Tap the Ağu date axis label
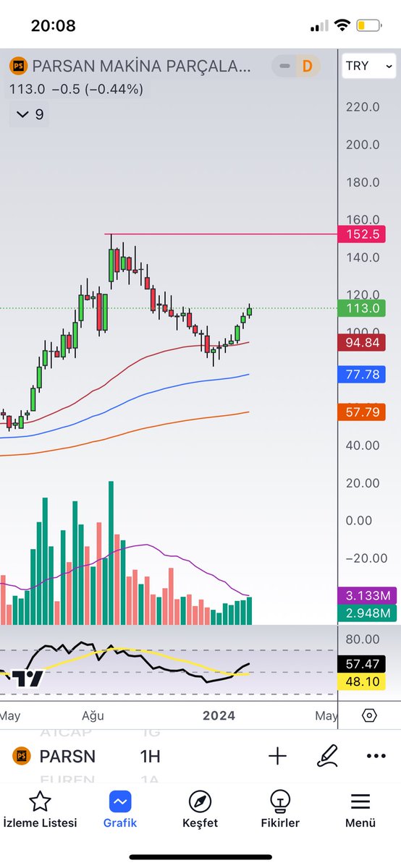This screenshot has height=868, width=401. click(x=93, y=715)
